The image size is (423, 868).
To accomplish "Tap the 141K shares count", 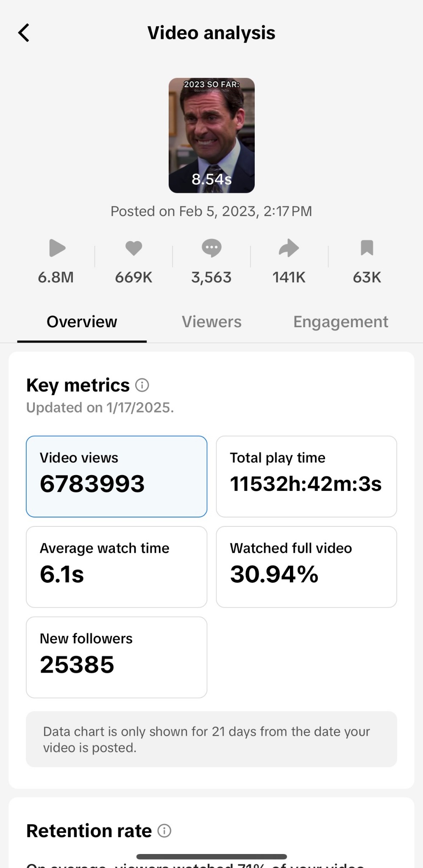I will click(289, 277).
